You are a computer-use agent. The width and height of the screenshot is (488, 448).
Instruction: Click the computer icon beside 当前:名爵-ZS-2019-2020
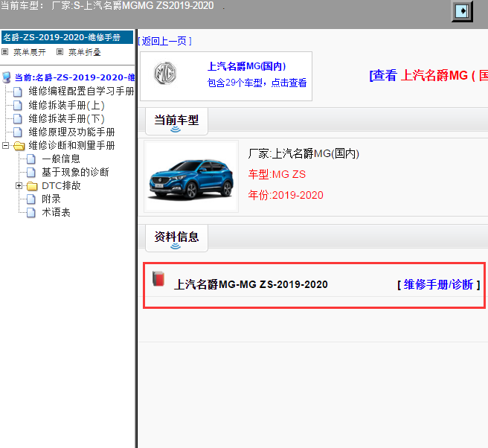tap(7, 77)
